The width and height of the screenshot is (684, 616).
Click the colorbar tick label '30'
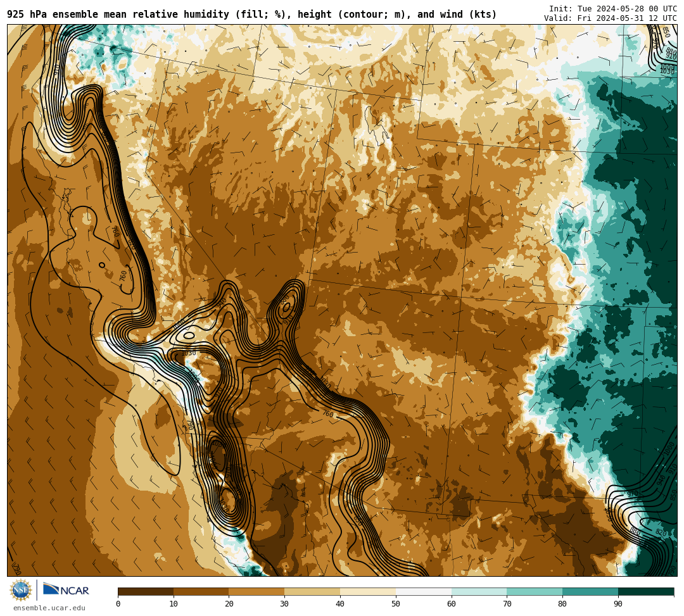pyautogui.click(x=285, y=604)
